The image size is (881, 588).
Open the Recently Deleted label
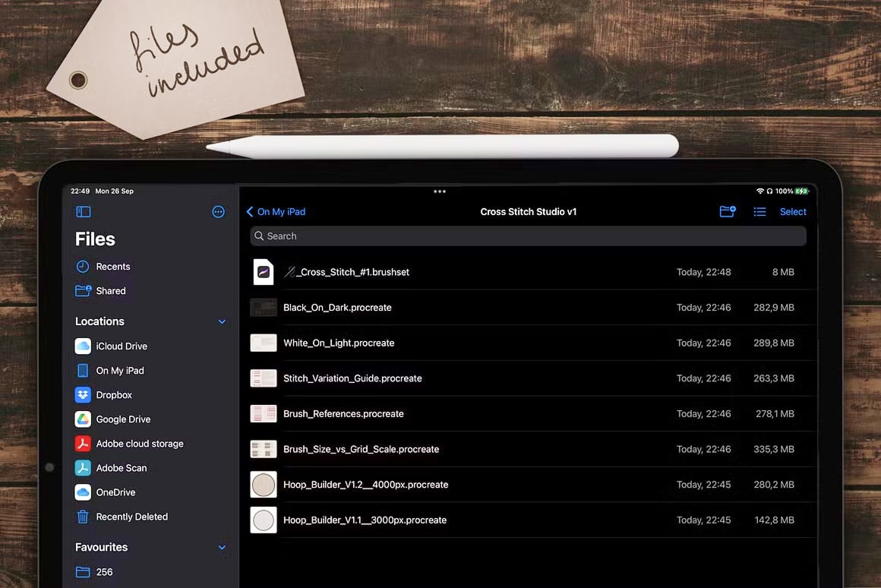coord(132,517)
